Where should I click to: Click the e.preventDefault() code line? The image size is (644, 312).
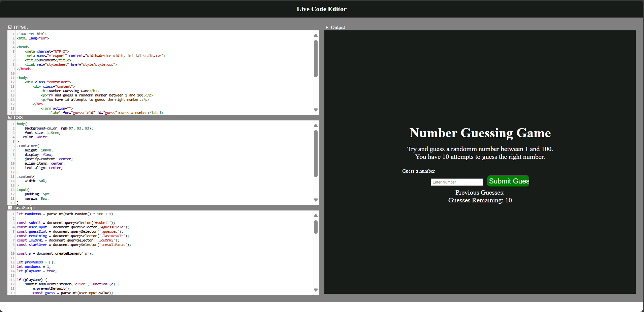[x=52, y=289]
